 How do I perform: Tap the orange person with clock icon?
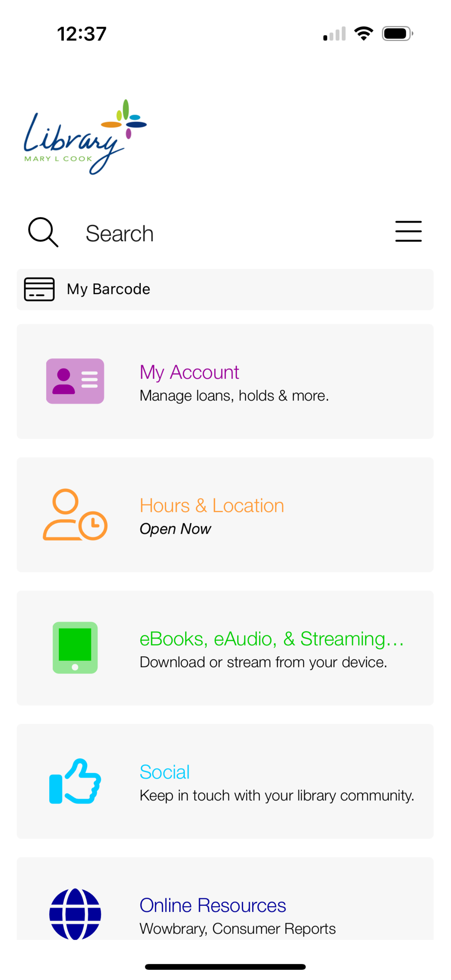point(75,514)
